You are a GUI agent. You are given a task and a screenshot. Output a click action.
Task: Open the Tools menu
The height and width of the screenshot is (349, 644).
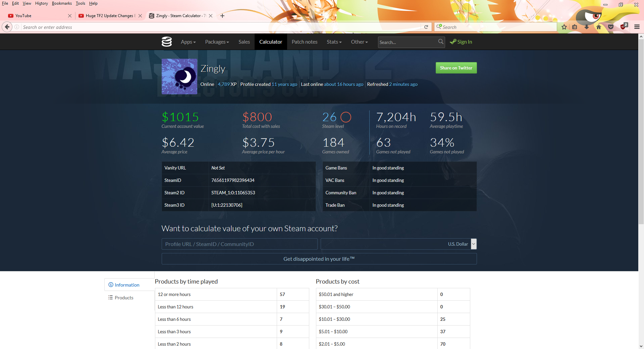click(x=80, y=3)
